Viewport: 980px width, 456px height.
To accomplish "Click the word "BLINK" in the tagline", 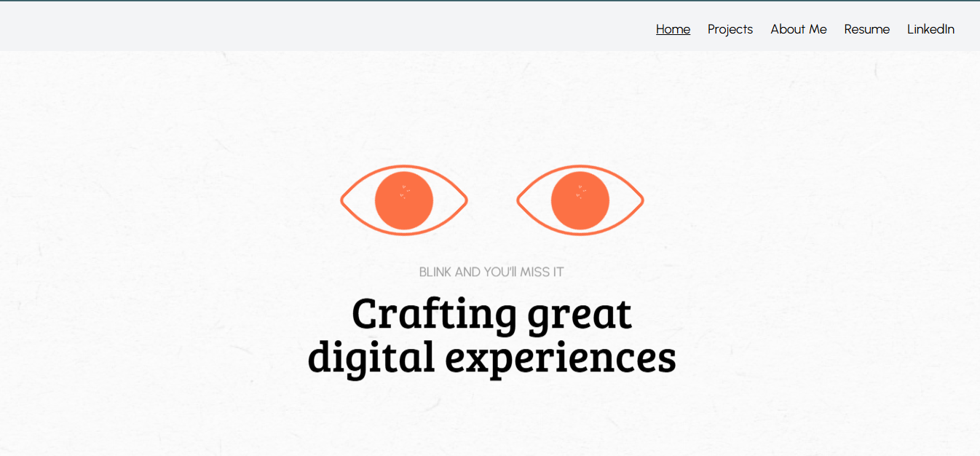I will click(435, 272).
